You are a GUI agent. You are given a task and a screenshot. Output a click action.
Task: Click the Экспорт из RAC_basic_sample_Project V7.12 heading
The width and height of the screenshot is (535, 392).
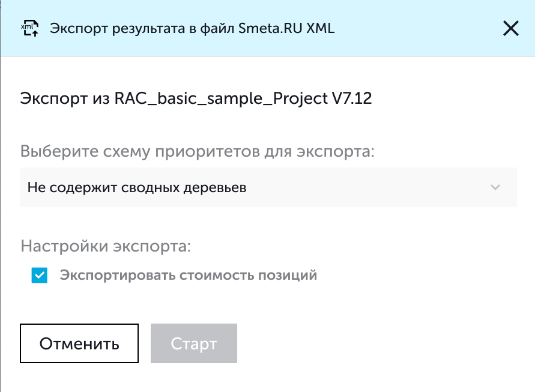click(196, 98)
